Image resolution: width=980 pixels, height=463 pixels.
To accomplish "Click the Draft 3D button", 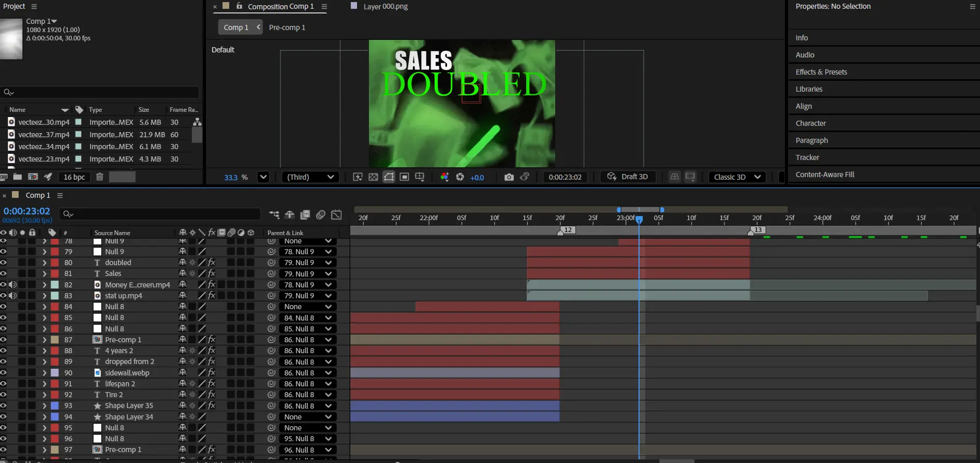I will tap(628, 177).
